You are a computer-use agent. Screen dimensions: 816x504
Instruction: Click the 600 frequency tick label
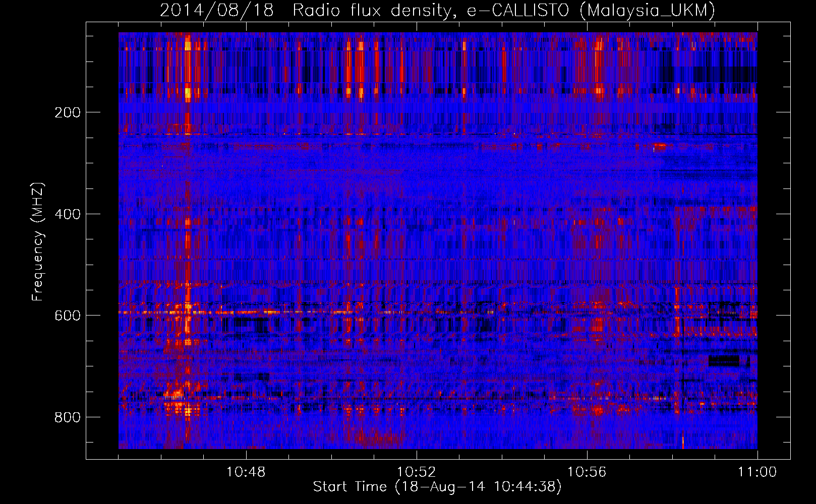[x=68, y=315]
